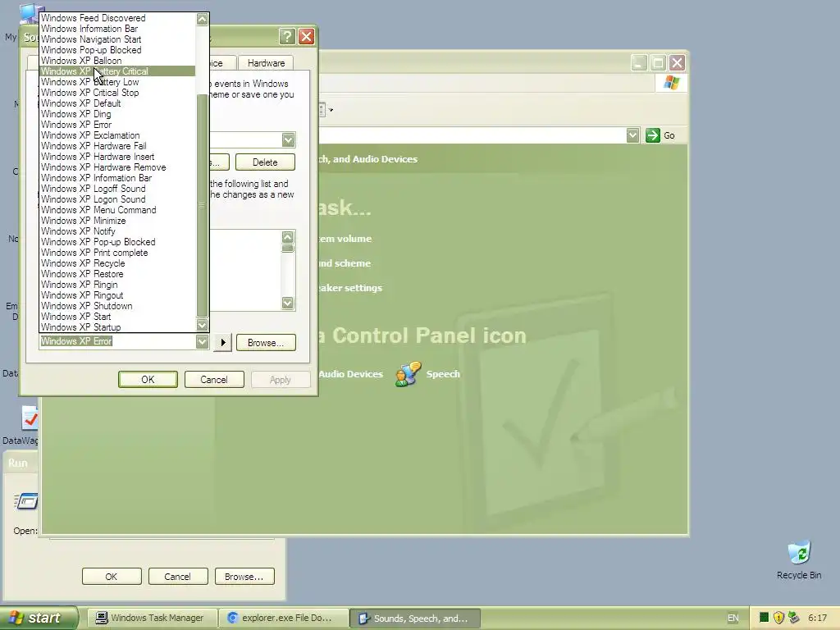Choose Windows XP Logon Sound
Viewport: 840px width, 630px height.
pyautogui.click(x=117, y=199)
